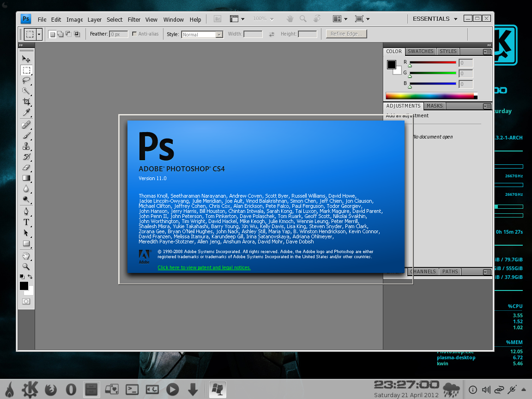The height and width of the screenshot is (399, 532).
Task: Select the Hand tool in toolbox
Action: [x=26, y=256]
